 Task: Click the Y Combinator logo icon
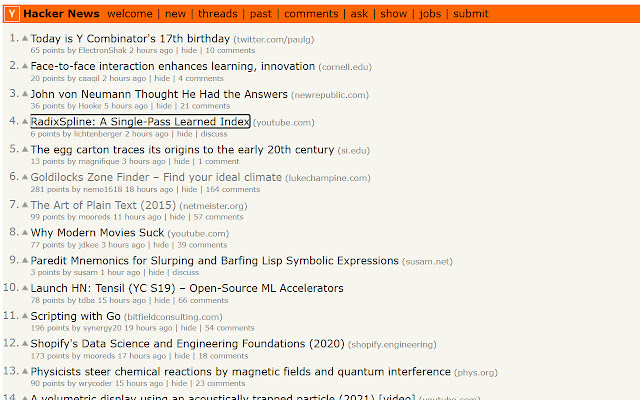click(11, 14)
